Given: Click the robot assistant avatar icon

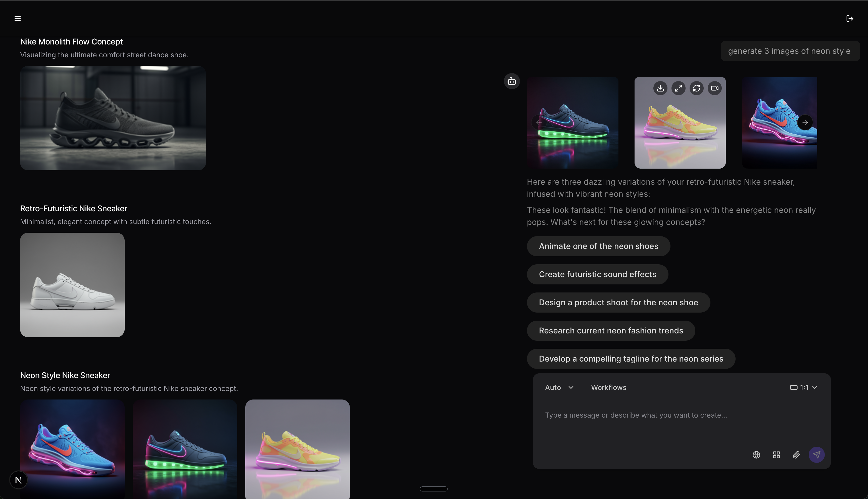Looking at the screenshot, I should coord(512,81).
